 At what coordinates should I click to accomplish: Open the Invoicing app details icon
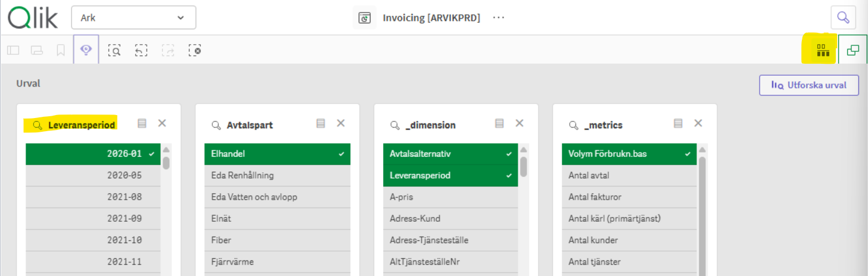click(364, 18)
